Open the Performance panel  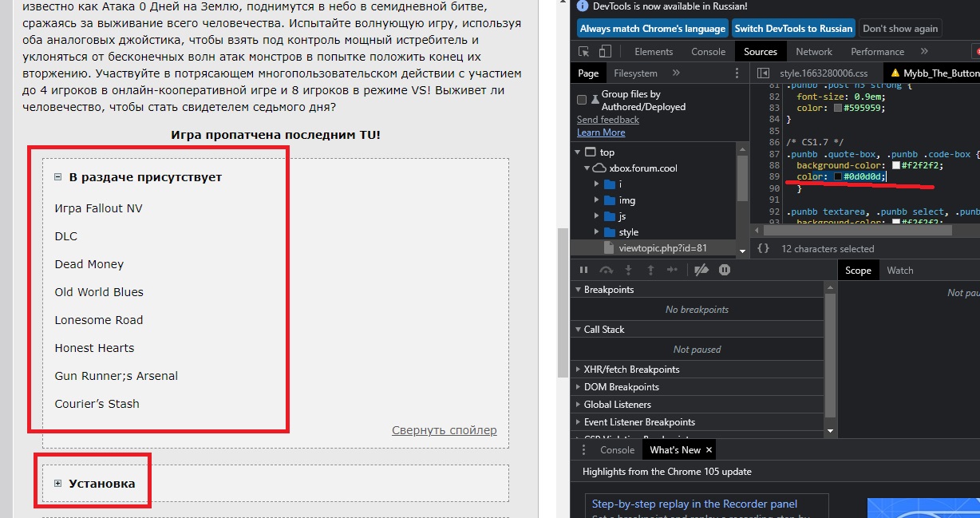pos(878,52)
